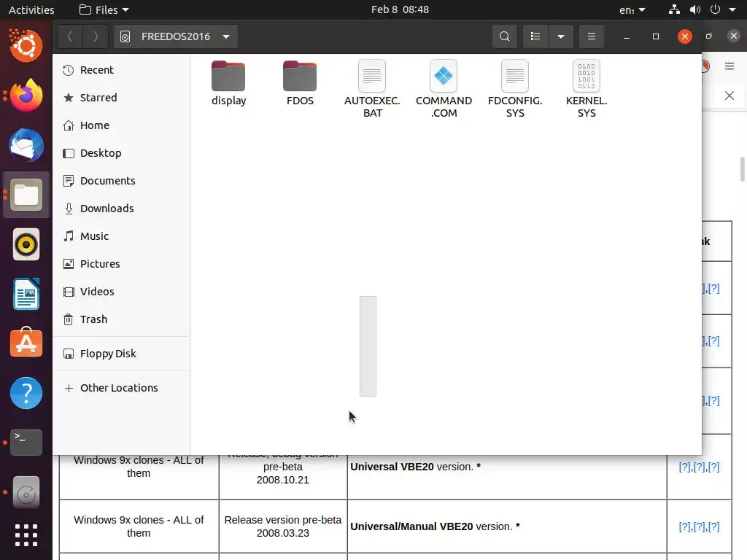Go forward in Files navigation
The width and height of the screenshot is (747, 560).
click(96, 36)
